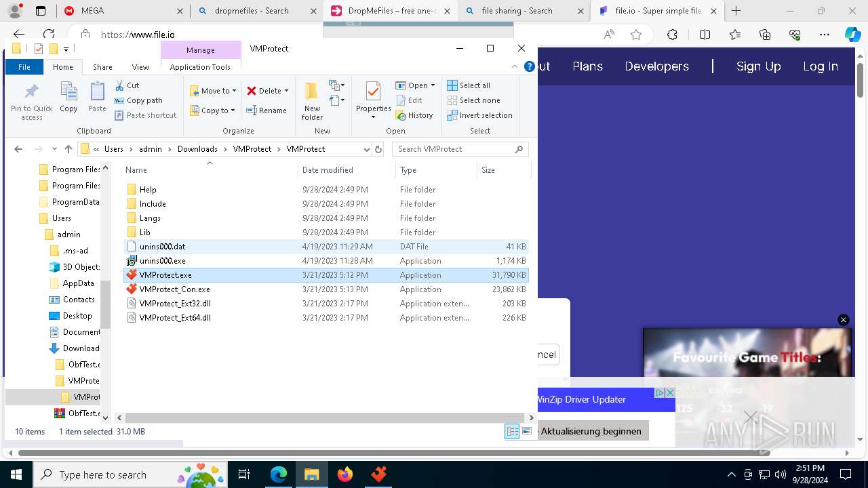Go up one folder level
Screen dimensions: 868x488
click(x=68, y=149)
